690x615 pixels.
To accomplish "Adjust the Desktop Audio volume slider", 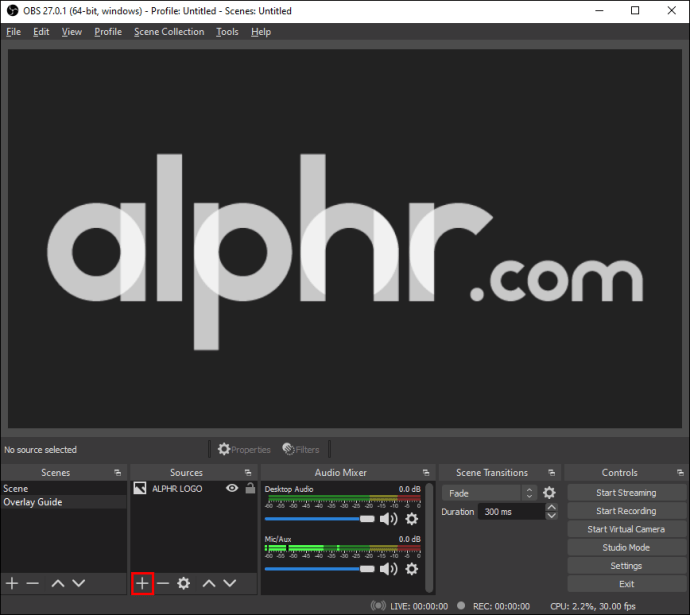I will click(319, 519).
